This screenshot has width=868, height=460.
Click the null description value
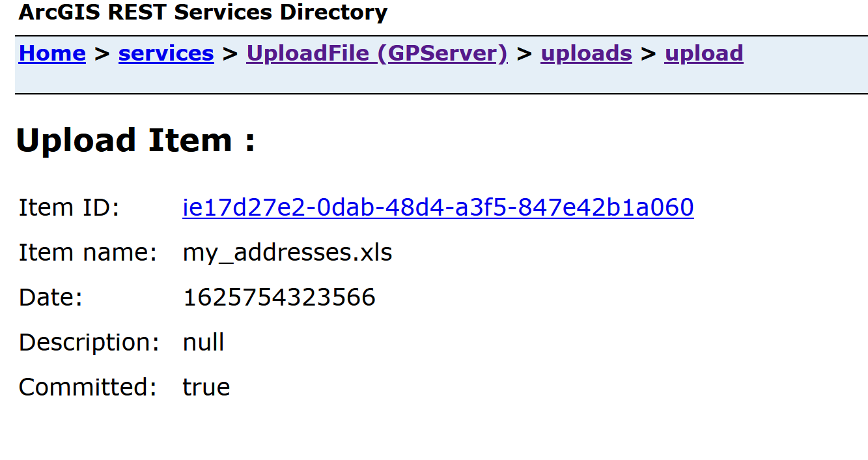click(203, 342)
